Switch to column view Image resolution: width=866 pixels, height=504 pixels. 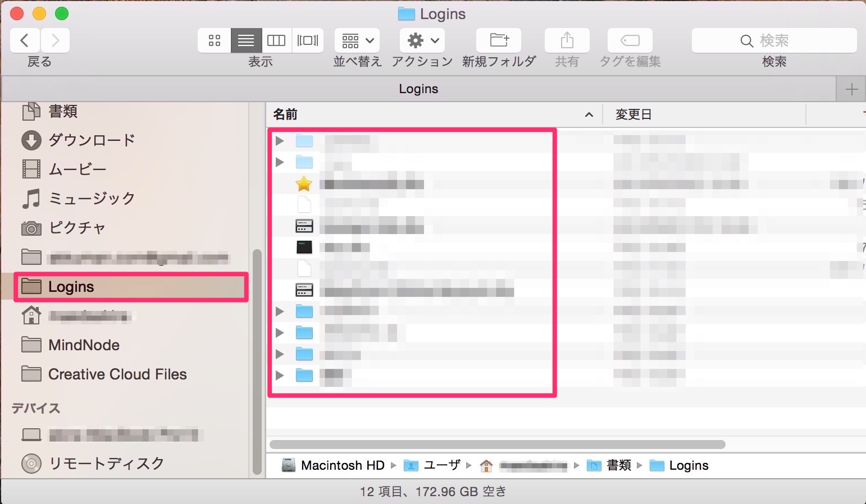click(x=276, y=40)
